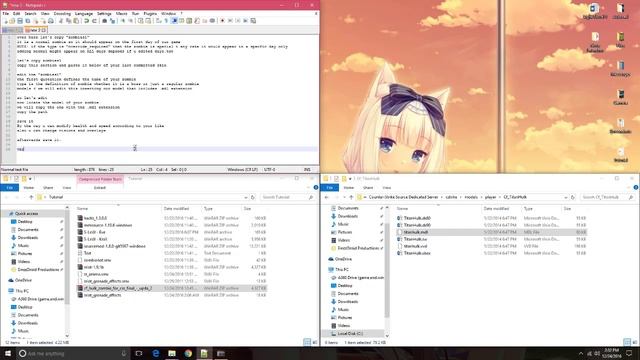The width and height of the screenshot is (640, 360).
Task: Click the Redo arrow in Notepad++ toolbar
Action: (x=94, y=21)
